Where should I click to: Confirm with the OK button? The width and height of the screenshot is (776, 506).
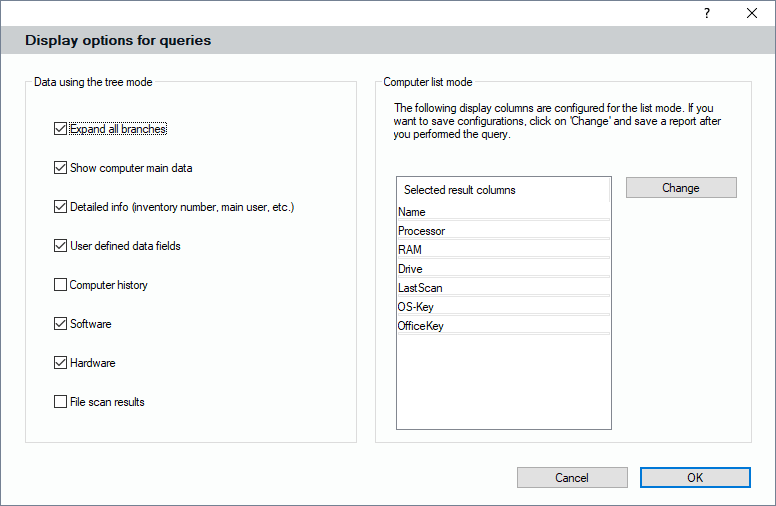point(695,477)
